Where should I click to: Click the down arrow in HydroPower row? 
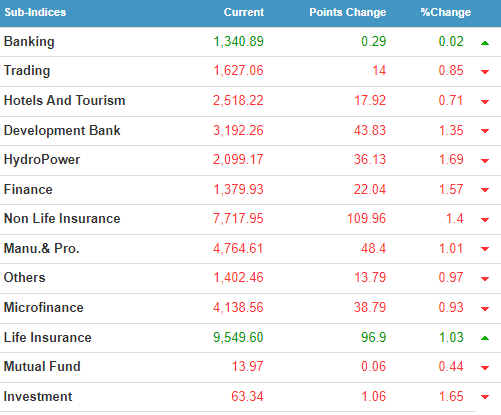pos(485,161)
